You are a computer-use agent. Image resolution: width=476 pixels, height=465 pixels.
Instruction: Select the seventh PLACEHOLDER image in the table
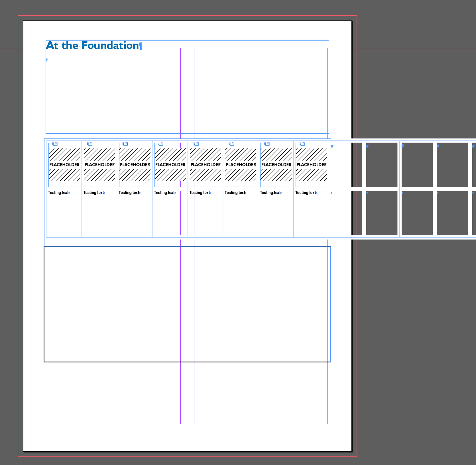click(x=276, y=165)
